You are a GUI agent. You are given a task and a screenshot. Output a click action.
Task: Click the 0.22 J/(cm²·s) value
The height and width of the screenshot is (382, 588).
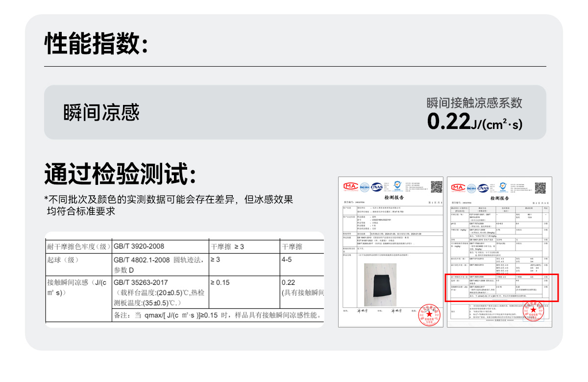pyautogui.click(x=475, y=122)
